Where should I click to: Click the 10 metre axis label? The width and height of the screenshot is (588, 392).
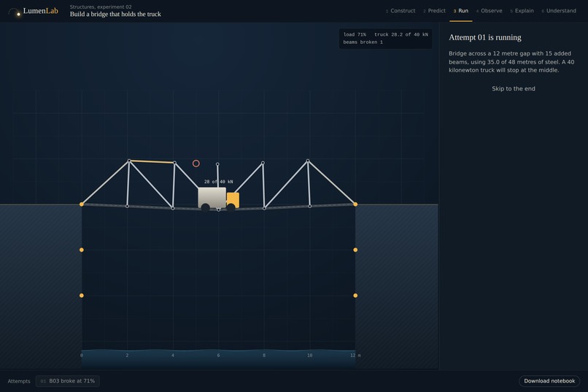coord(310,356)
